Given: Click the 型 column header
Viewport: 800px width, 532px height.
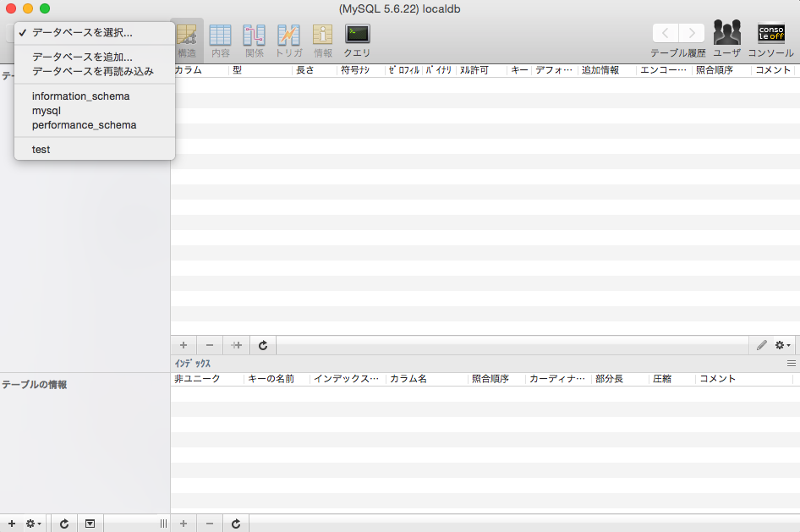Looking at the screenshot, I should (260, 70).
